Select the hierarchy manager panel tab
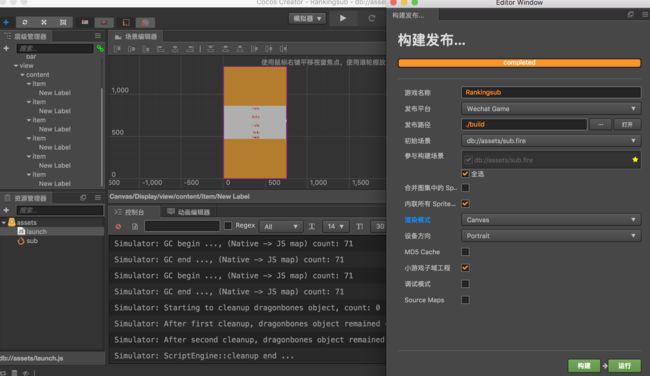This screenshot has height=376, width=650. [x=26, y=36]
